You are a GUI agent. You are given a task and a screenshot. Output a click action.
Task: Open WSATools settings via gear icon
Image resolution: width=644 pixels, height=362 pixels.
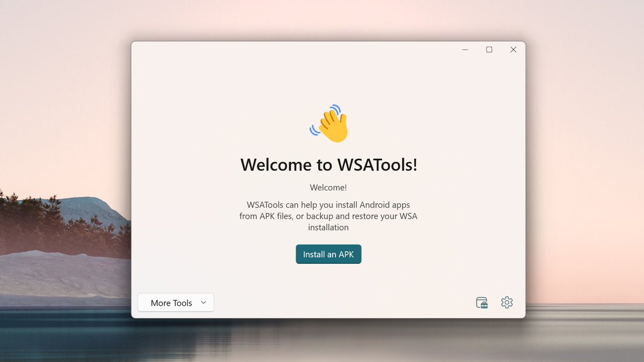click(x=507, y=302)
